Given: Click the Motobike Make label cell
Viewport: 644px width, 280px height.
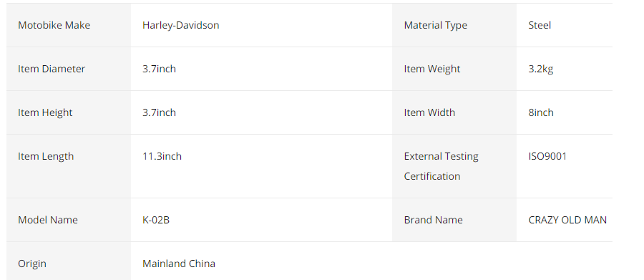Looking at the screenshot, I should coord(69,25).
